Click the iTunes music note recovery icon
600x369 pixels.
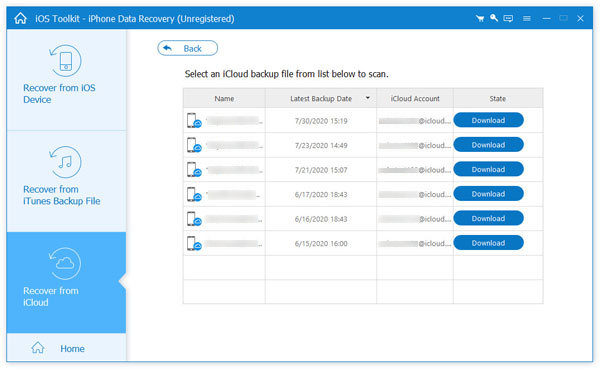coord(65,162)
